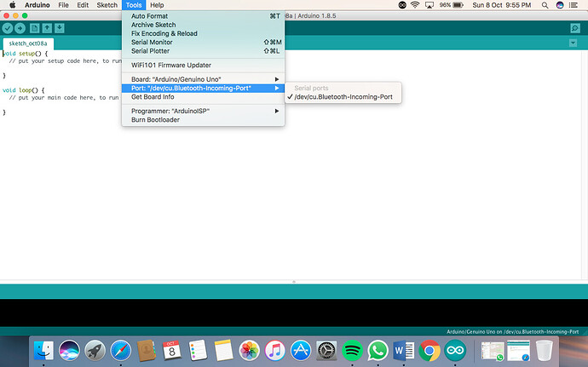The height and width of the screenshot is (367, 588).
Task: Open WhatsApp from the Dock
Action: tap(378, 351)
